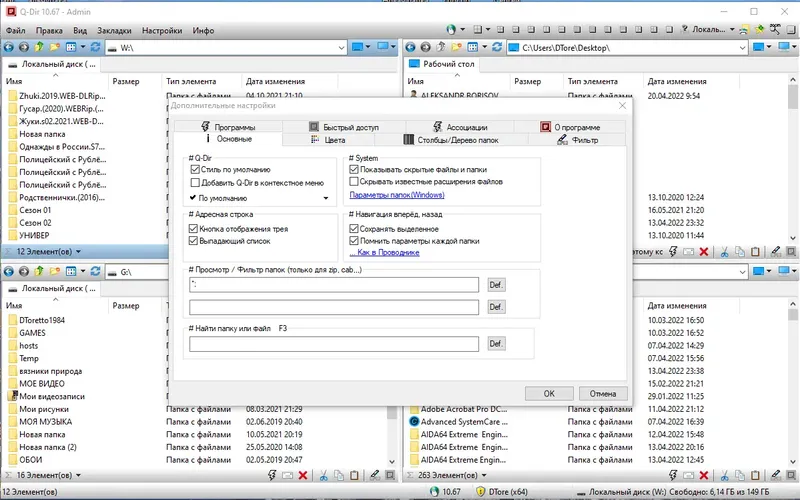The width and height of the screenshot is (800, 500).
Task: Go back in the G:\ pane
Action: pyautogui.click(x=9, y=271)
